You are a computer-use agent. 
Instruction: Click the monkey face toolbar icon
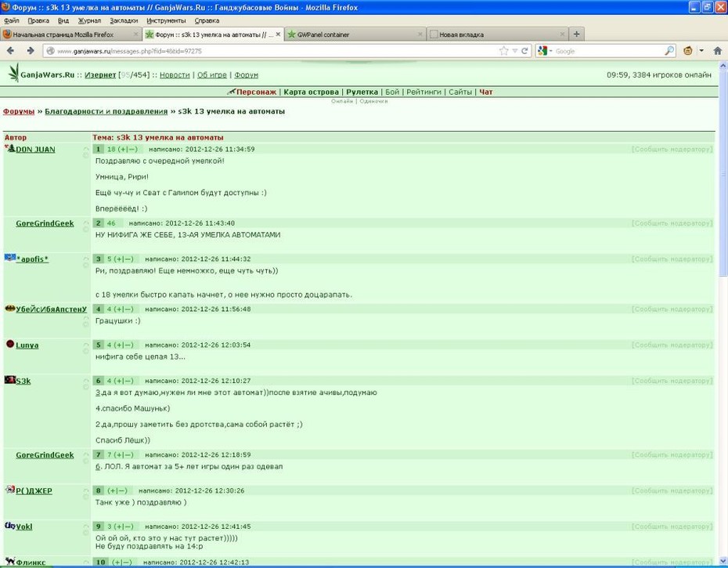688,51
